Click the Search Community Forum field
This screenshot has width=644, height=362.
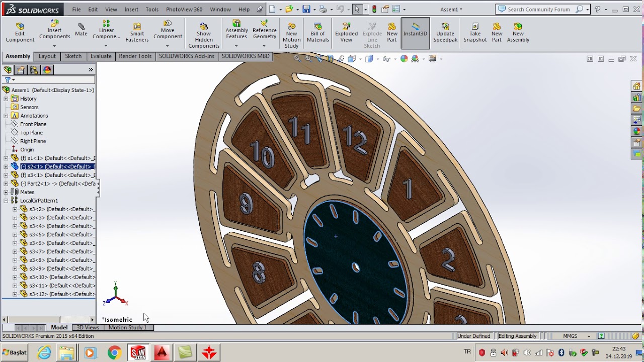541,9
